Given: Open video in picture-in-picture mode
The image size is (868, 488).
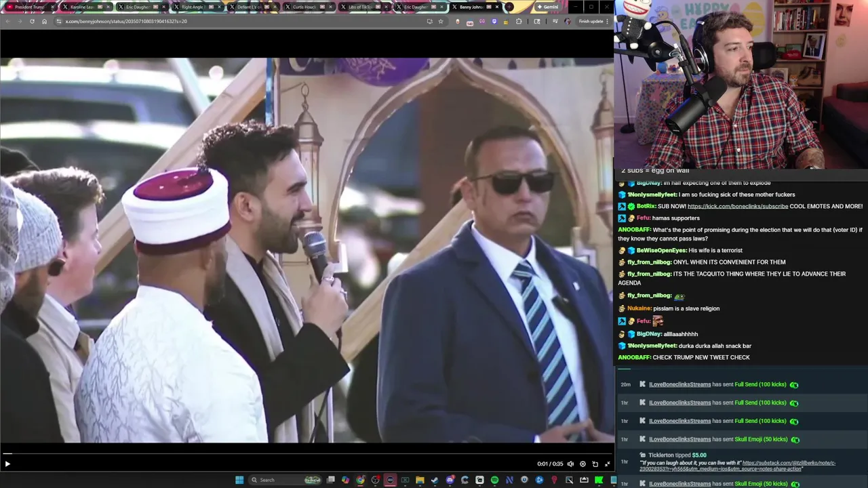Looking at the screenshot, I should (x=595, y=464).
